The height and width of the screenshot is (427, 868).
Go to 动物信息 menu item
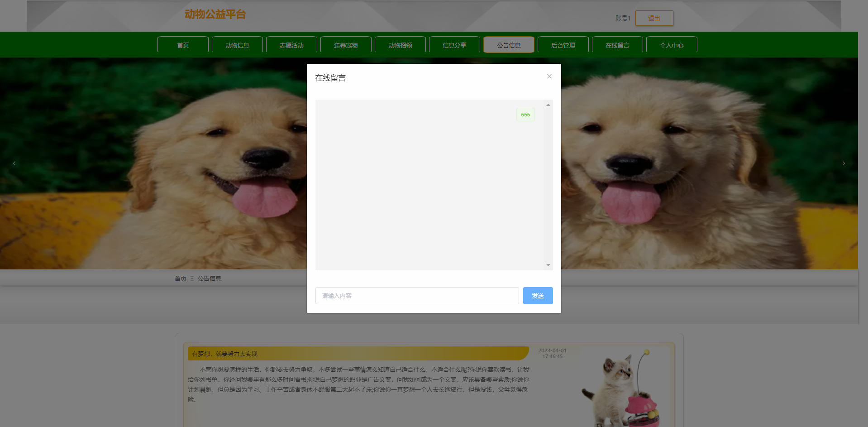pos(237,45)
